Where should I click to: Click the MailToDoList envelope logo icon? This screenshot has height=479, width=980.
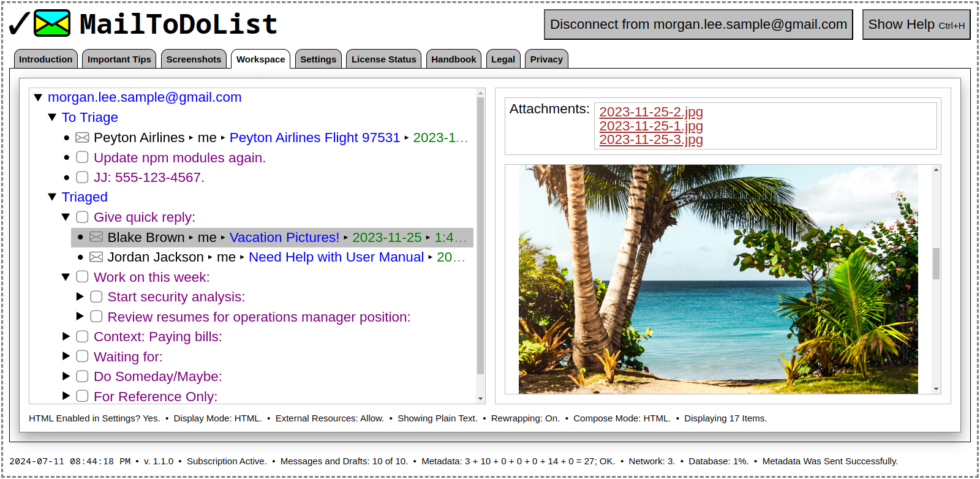coord(52,24)
